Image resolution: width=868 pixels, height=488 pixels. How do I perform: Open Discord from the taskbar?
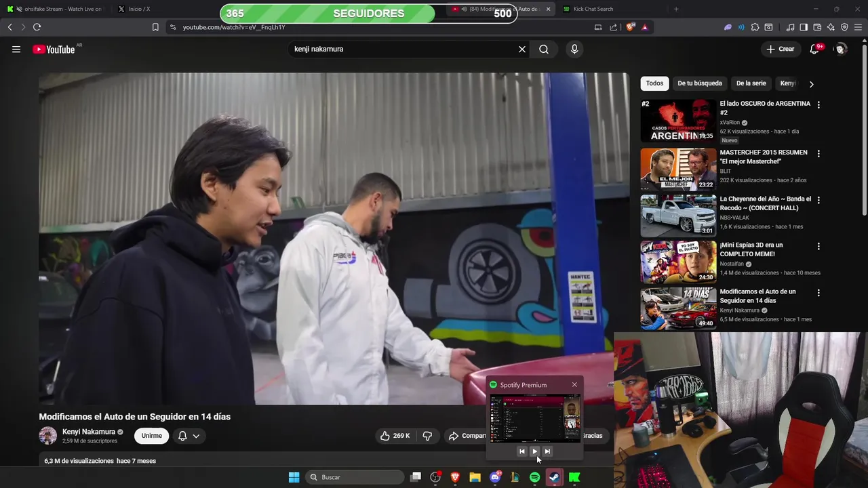(495, 477)
